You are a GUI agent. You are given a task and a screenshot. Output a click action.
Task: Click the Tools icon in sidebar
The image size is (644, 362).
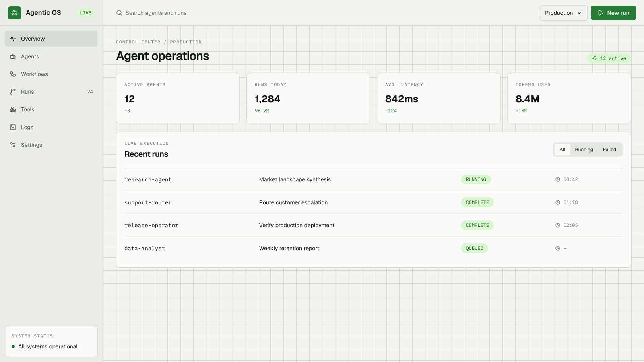[x=13, y=109]
